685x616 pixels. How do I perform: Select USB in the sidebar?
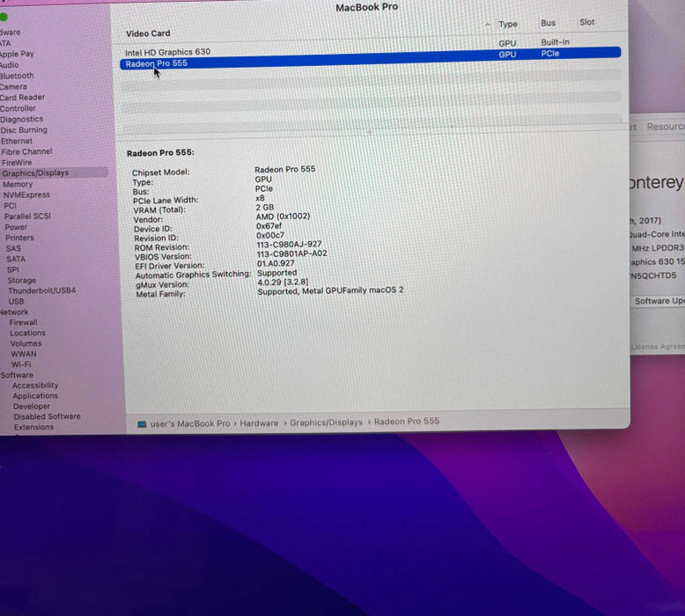pyautogui.click(x=16, y=301)
